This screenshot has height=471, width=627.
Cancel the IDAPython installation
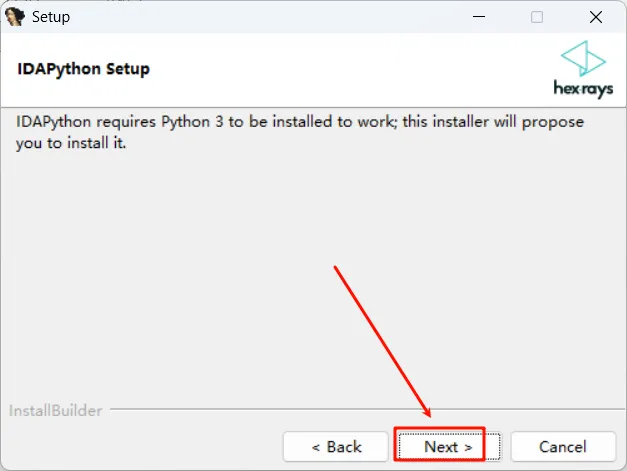[563, 446]
